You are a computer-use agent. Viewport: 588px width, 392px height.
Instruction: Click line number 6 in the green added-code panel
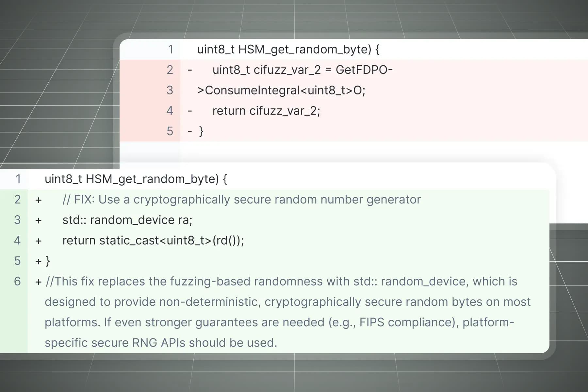(x=18, y=281)
